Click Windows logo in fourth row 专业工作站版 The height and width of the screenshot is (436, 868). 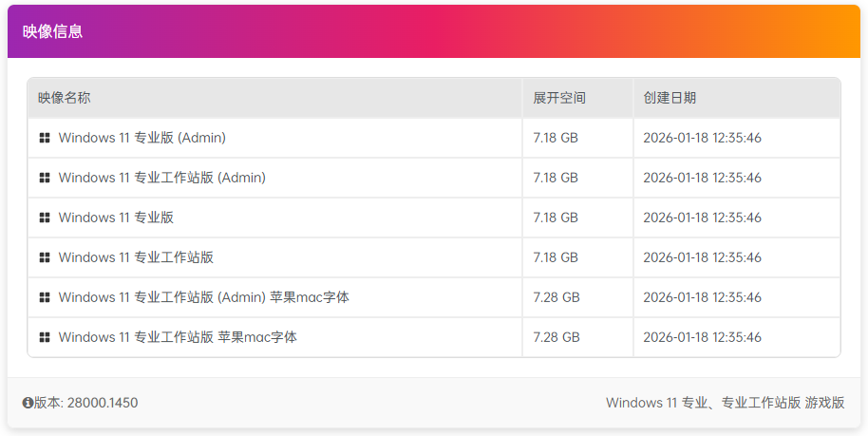45,257
